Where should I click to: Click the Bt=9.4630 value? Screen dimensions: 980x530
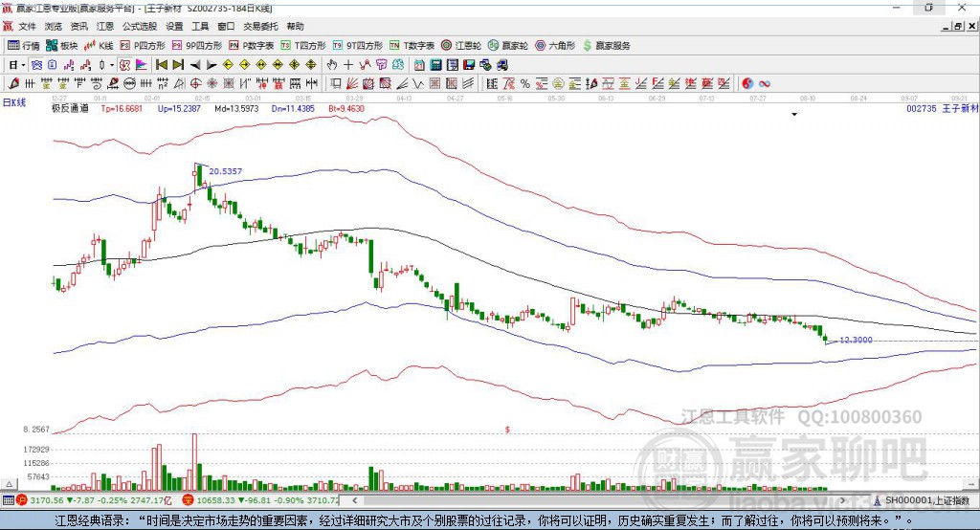(x=346, y=108)
